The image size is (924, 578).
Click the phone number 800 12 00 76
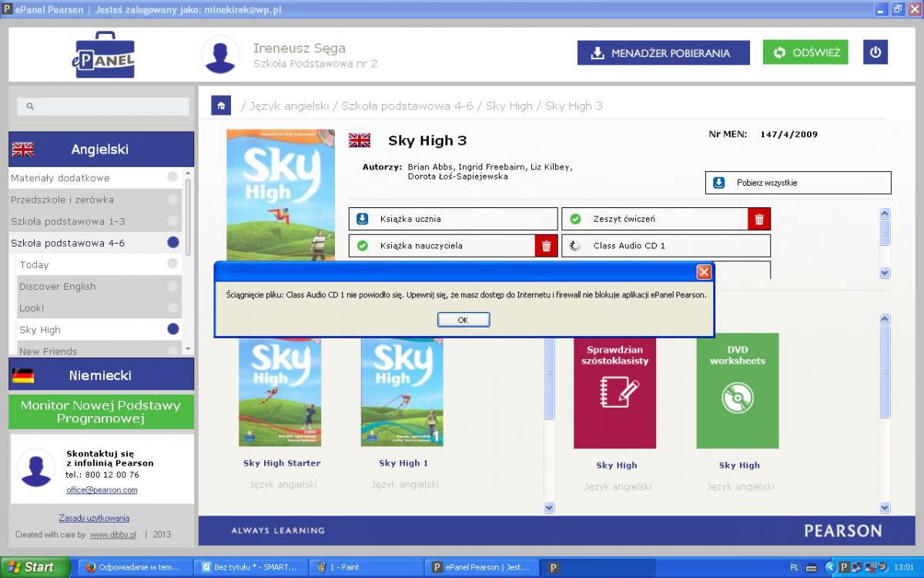click(112, 475)
